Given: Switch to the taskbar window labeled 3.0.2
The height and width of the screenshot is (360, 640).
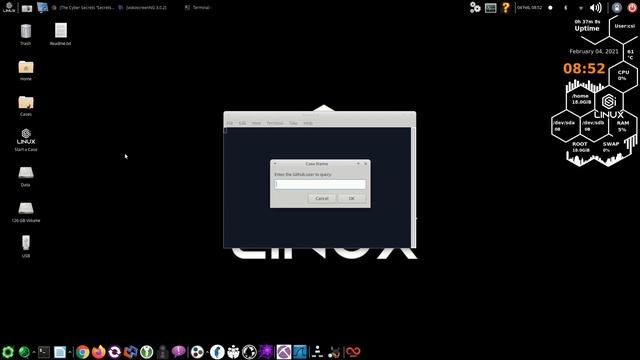Looking at the screenshot, I should pos(143,7).
